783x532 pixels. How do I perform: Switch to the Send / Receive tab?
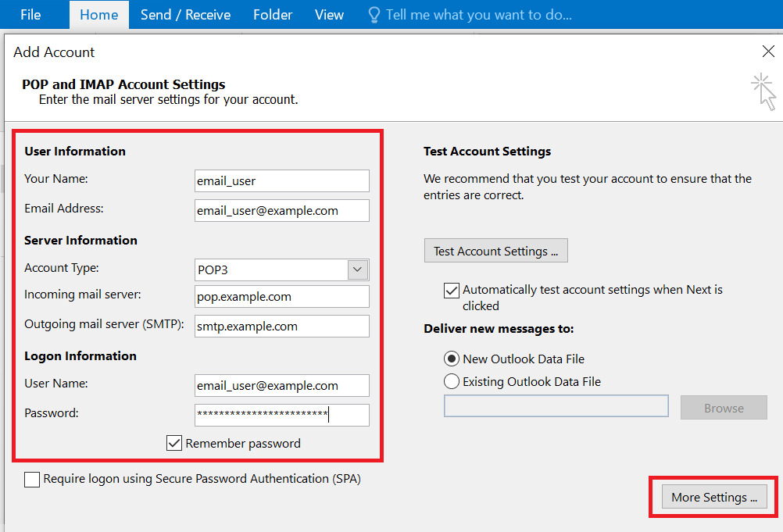click(185, 14)
